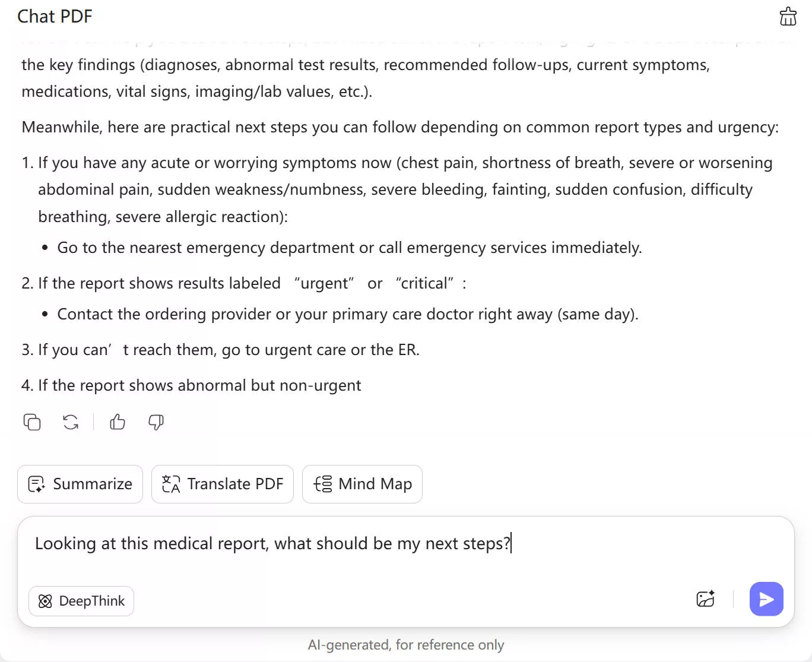Regenerate the AI response
The image size is (812, 662).
[x=71, y=422]
